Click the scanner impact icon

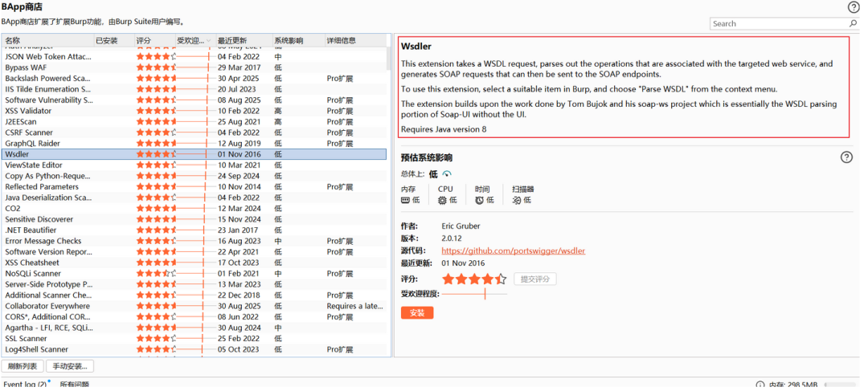517,200
